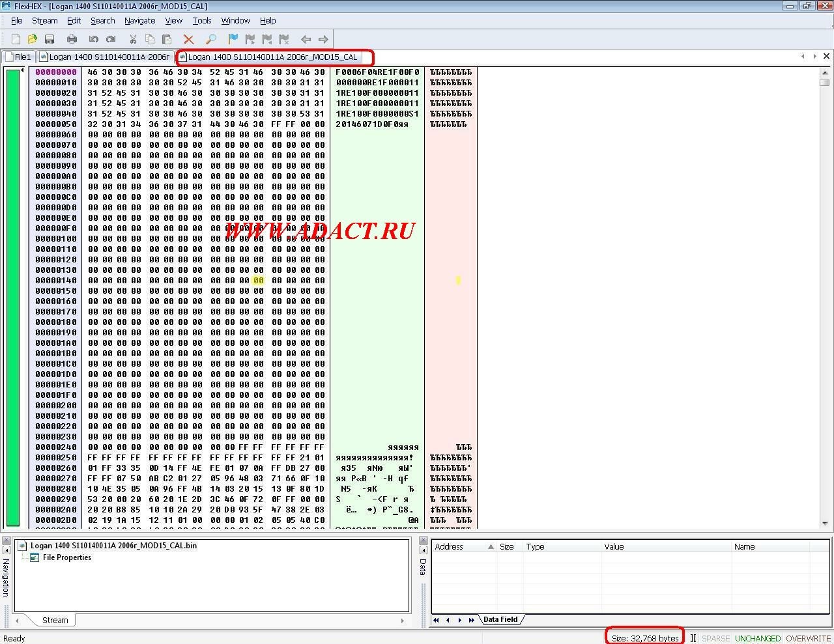Screen dimensions: 834x644
Task: Go to previous data field tab arrow
Action: tap(448, 620)
